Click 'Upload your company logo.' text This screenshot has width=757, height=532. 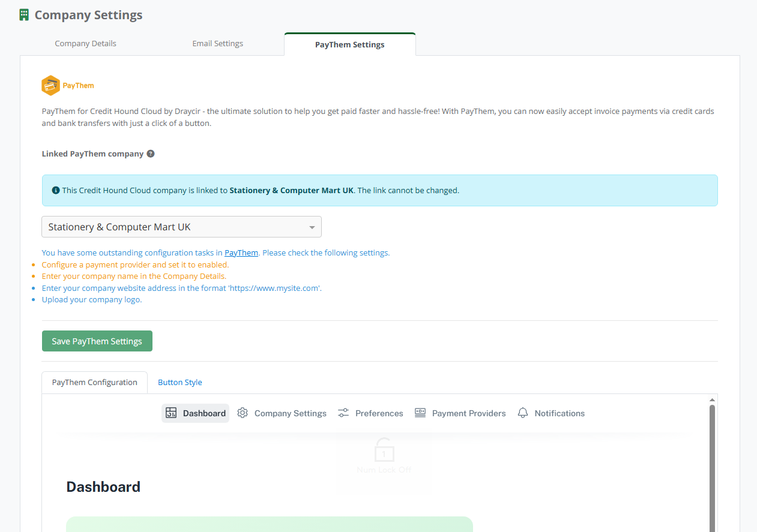(x=92, y=299)
